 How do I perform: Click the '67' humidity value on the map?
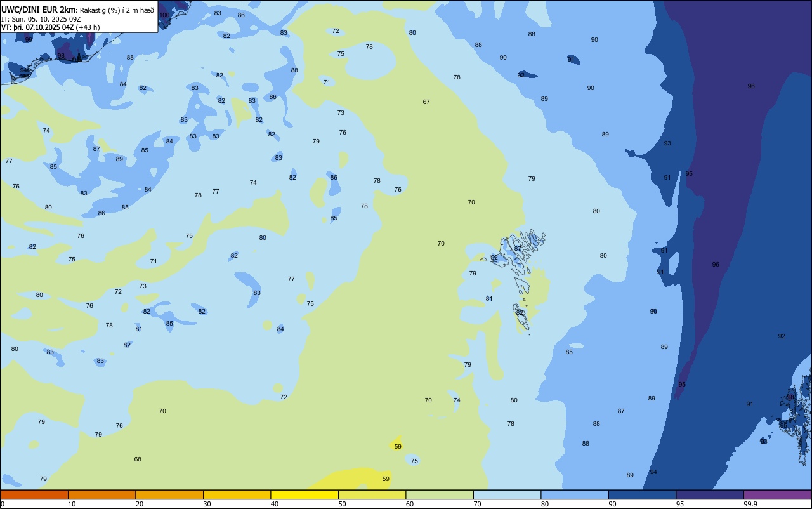pyautogui.click(x=426, y=102)
